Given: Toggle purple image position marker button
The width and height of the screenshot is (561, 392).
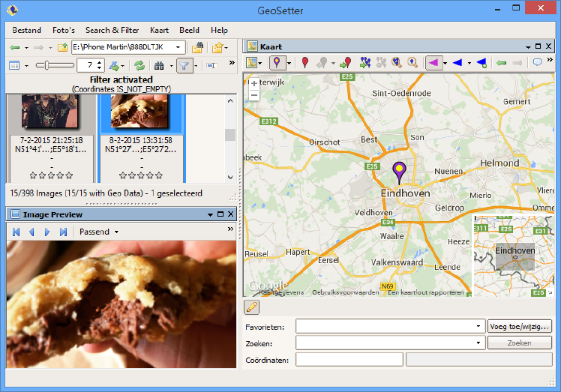Looking at the screenshot, I should click(277, 63).
